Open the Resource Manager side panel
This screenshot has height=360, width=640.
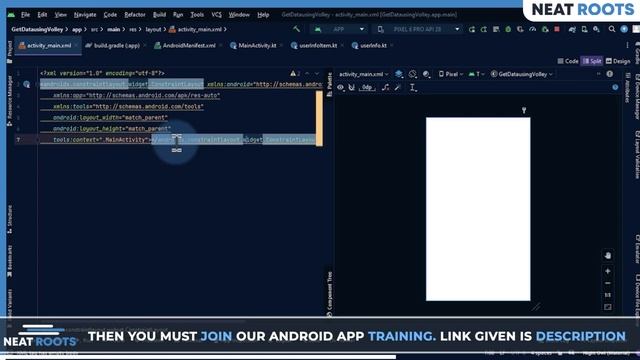(x=10, y=100)
